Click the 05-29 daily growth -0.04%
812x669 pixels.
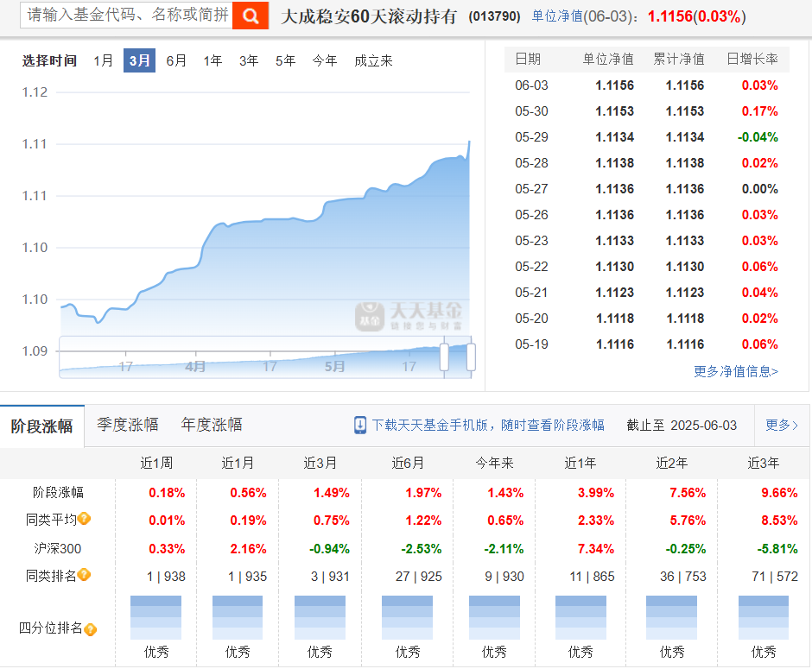point(758,137)
